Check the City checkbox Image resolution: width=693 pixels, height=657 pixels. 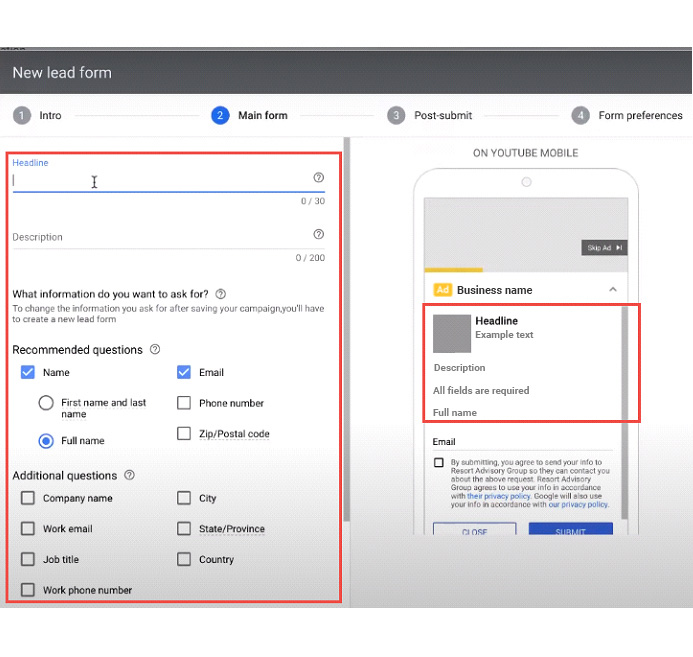click(x=183, y=498)
